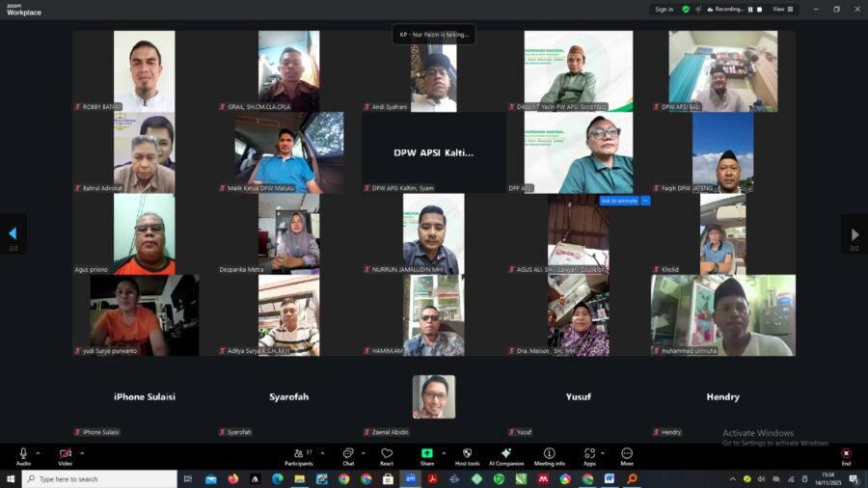Viewport: 868px width, 488px height.
Task: Unmute microphone with the Audio button
Action: pos(23,454)
